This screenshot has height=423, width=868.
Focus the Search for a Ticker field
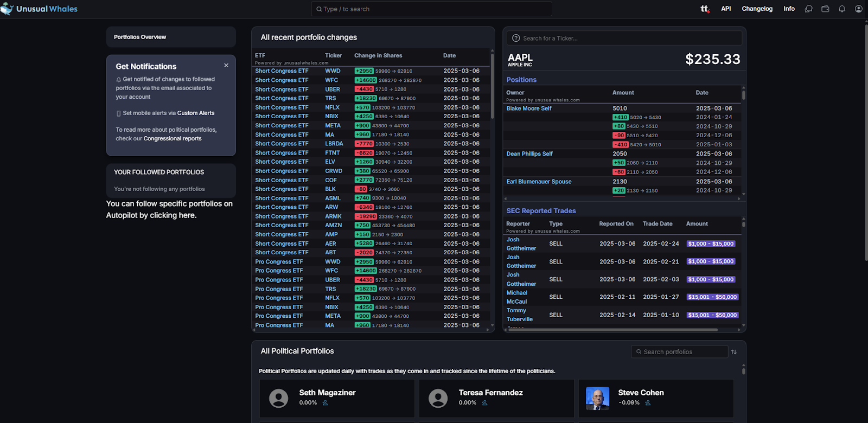624,39
